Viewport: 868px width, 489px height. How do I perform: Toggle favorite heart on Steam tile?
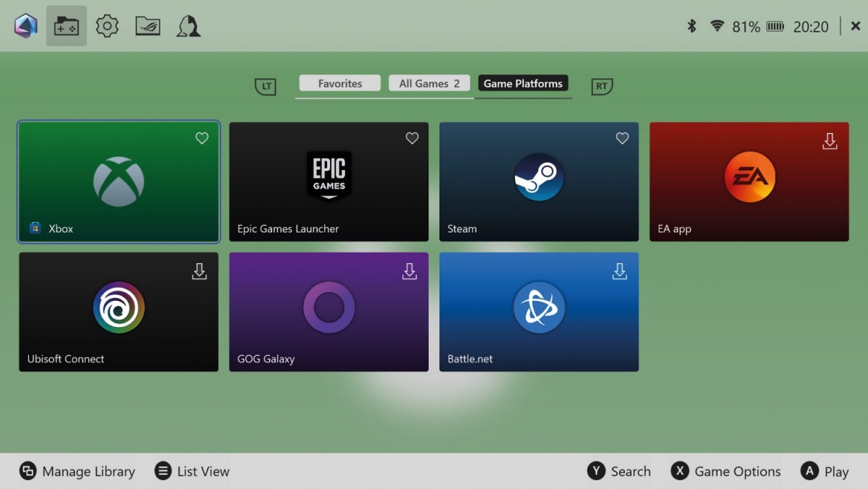622,138
